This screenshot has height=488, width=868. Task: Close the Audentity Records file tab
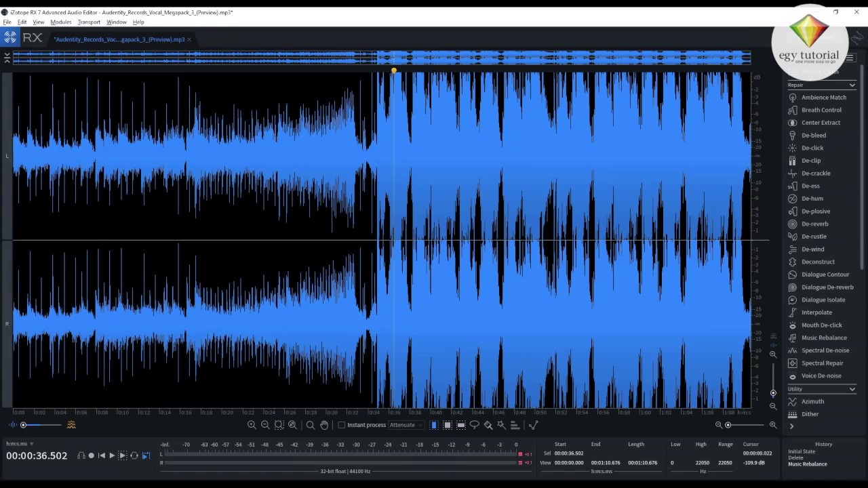189,39
